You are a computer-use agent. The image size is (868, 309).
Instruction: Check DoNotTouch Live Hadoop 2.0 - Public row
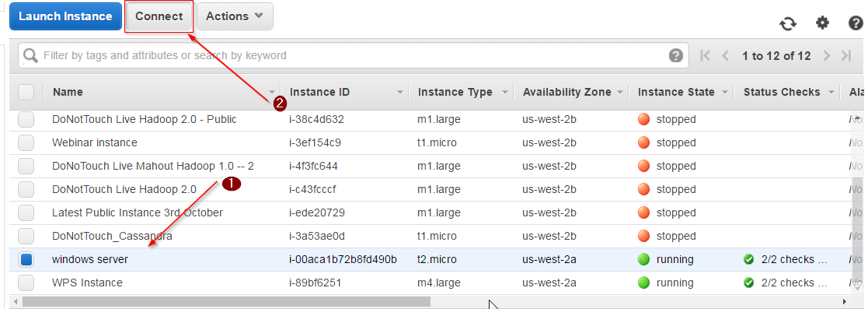[26, 119]
